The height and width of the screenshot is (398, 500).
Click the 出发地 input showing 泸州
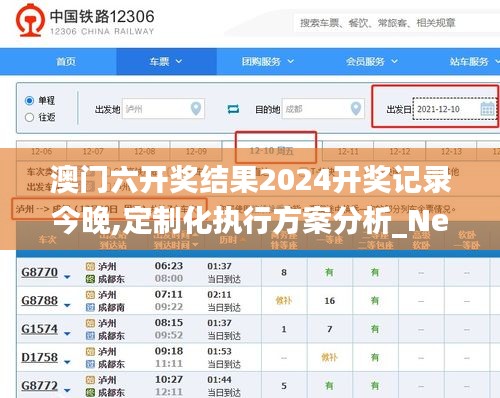point(163,109)
